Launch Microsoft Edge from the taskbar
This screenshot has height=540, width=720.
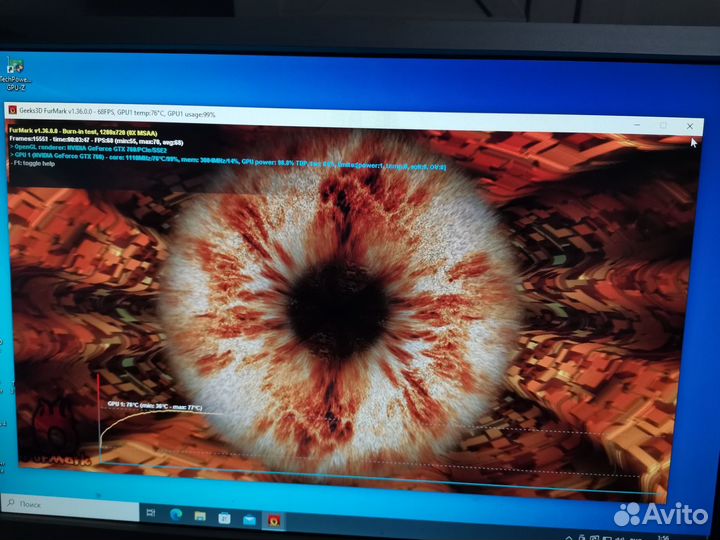pos(176,514)
